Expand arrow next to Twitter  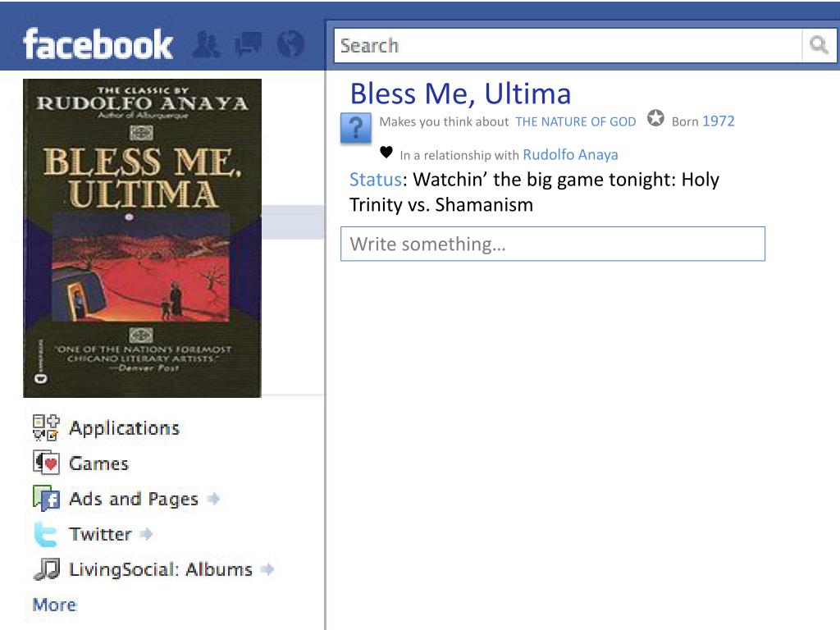tap(146, 534)
